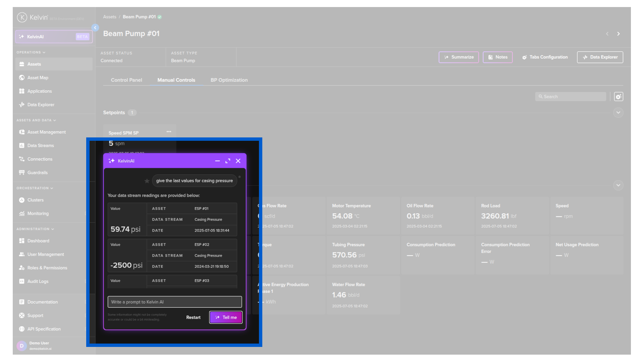Switch to the Control Panel tab
Image resolution: width=644 pixels, height=362 pixels.
126,80
